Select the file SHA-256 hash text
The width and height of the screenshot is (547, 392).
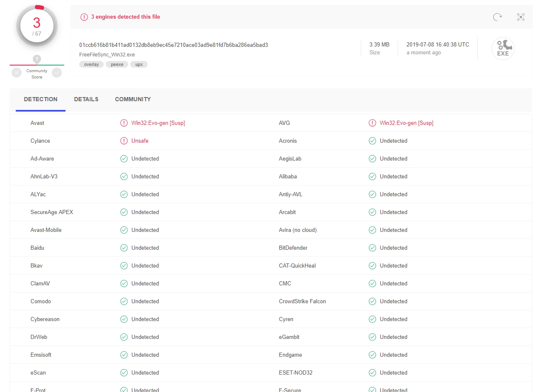pyautogui.click(x=173, y=45)
